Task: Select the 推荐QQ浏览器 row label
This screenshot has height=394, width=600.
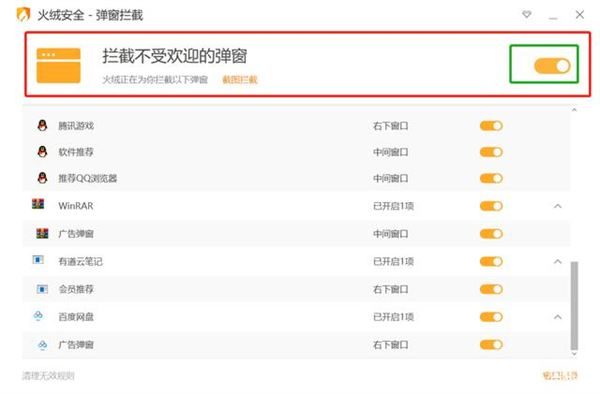Action: (88, 178)
